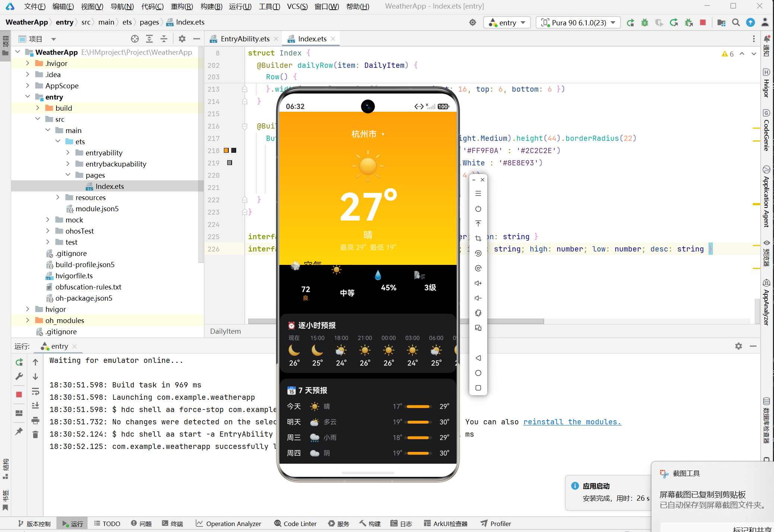
Task: Click emulator recent apps square button
Action: point(478,388)
